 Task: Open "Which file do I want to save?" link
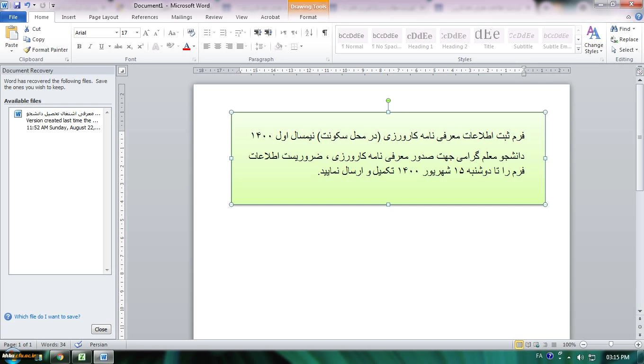tap(47, 317)
